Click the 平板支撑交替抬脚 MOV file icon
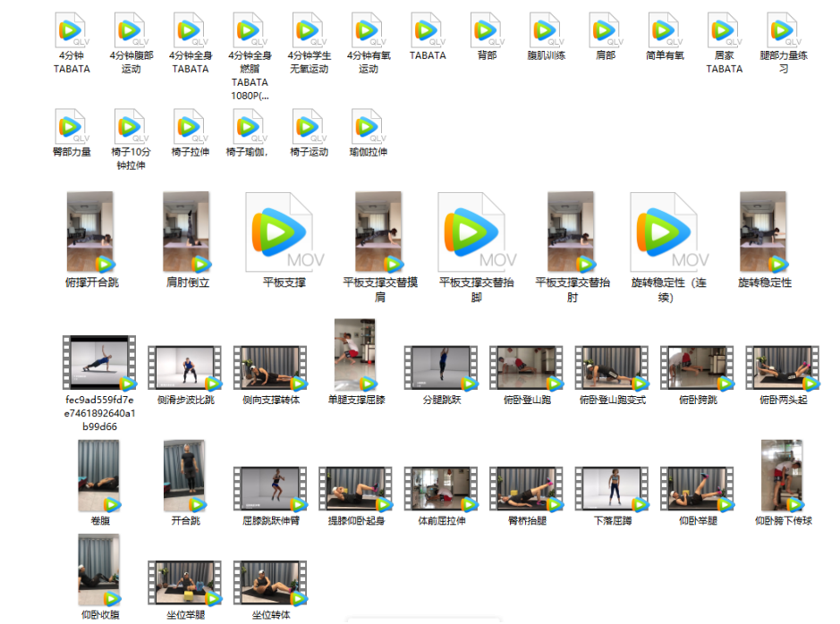This screenshot has width=840, height=624. pyautogui.click(x=476, y=232)
